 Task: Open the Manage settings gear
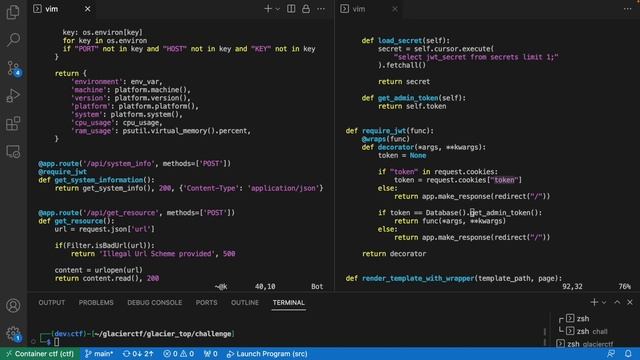(13, 333)
